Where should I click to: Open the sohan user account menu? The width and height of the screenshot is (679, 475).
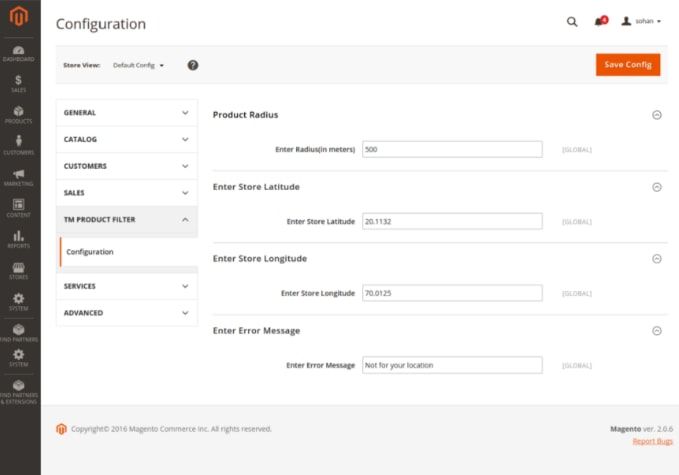(641, 21)
